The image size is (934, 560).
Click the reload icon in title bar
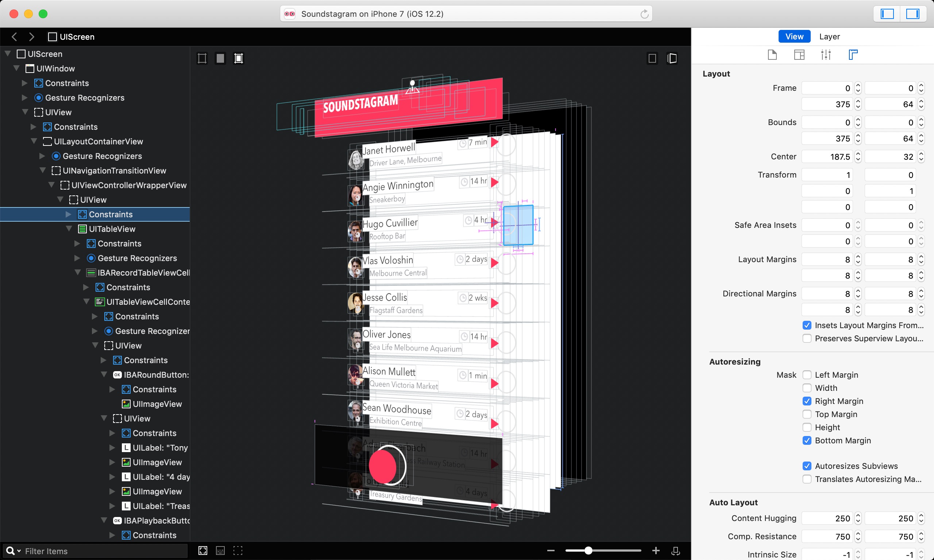(x=644, y=14)
